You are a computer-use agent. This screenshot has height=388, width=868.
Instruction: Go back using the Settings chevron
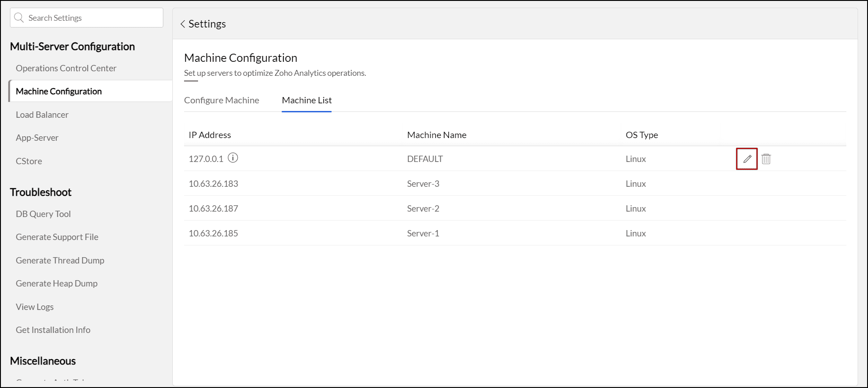[183, 24]
